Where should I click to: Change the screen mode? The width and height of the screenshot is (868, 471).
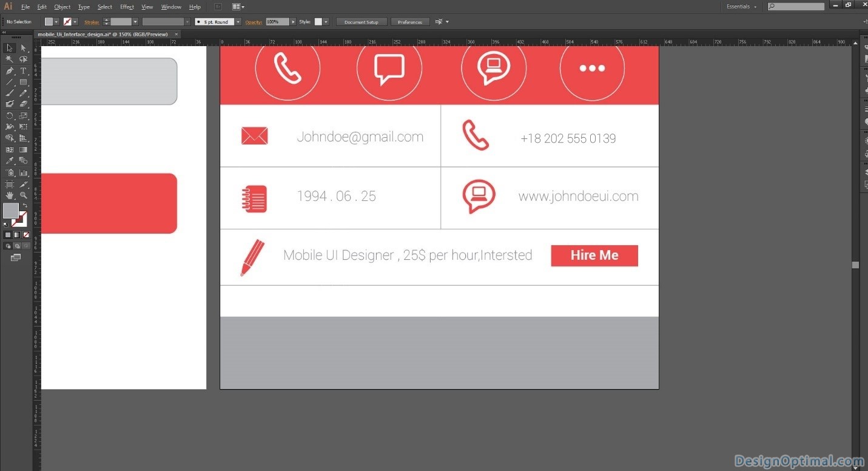pyautogui.click(x=16, y=257)
